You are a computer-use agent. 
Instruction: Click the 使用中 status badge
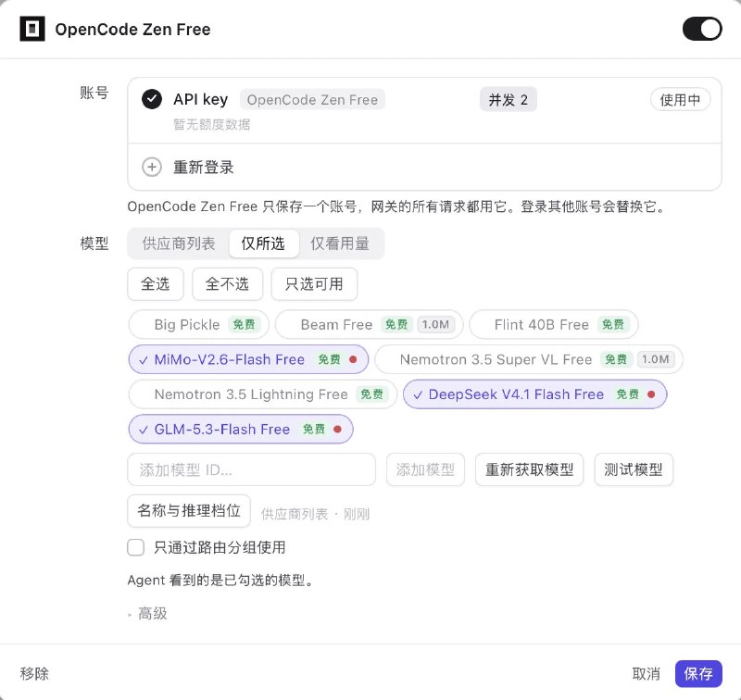(680, 100)
